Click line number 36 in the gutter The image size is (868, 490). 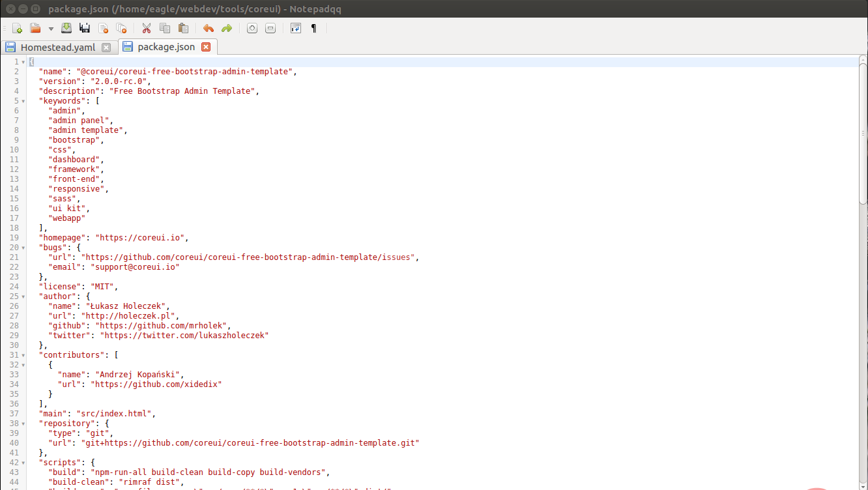(x=14, y=404)
